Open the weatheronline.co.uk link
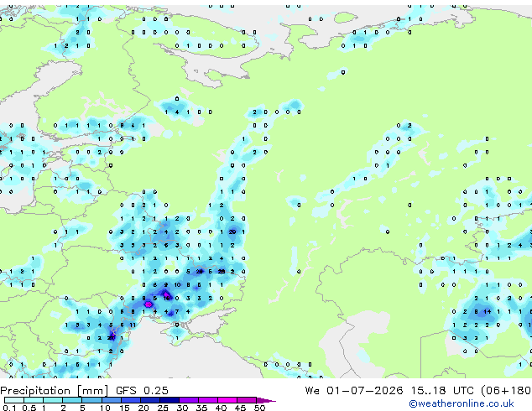This screenshot has width=532, height=411. [x=462, y=403]
